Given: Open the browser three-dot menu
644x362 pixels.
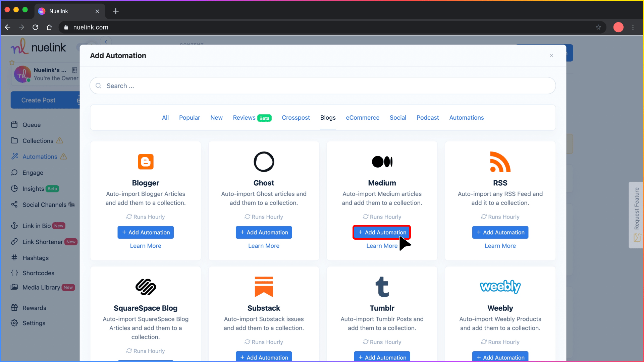Looking at the screenshot, I should (x=633, y=27).
